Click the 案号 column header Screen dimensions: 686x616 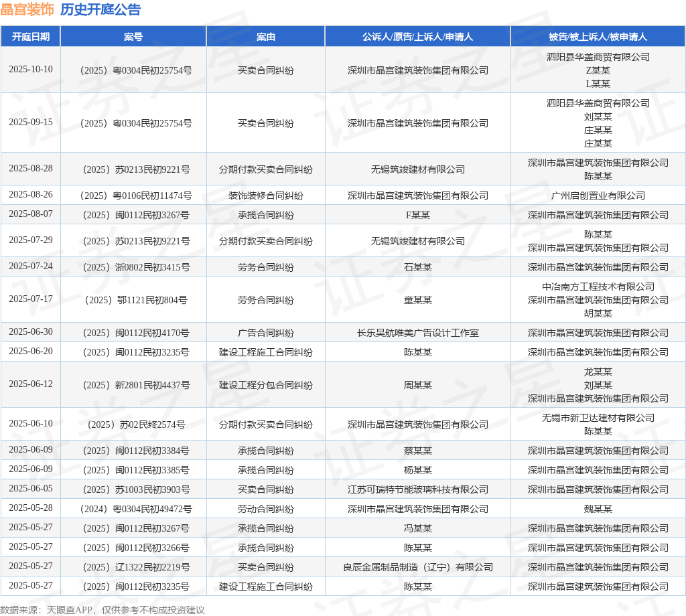[x=133, y=37]
